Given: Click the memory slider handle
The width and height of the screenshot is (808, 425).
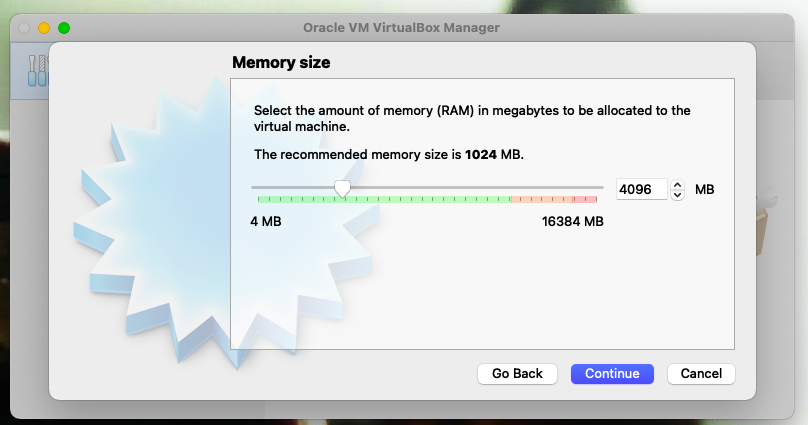Looking at the screenshot, I should [342, 188].
